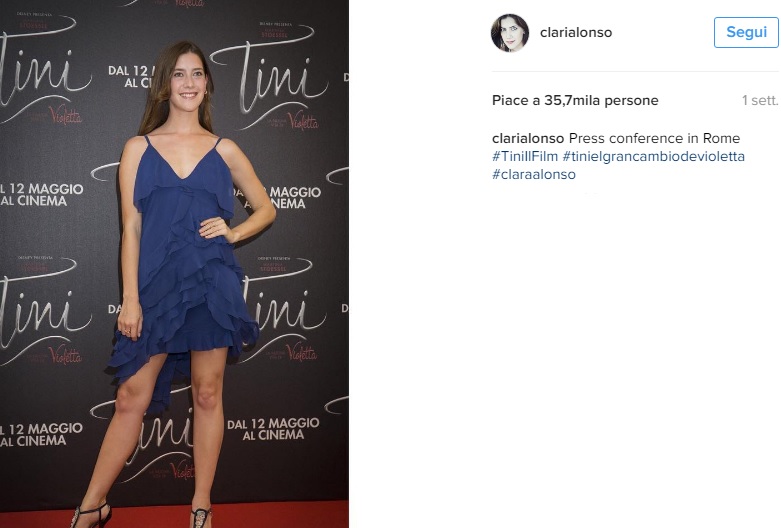Select the 'Press conference in Rome' caption text

click(654, 138)
